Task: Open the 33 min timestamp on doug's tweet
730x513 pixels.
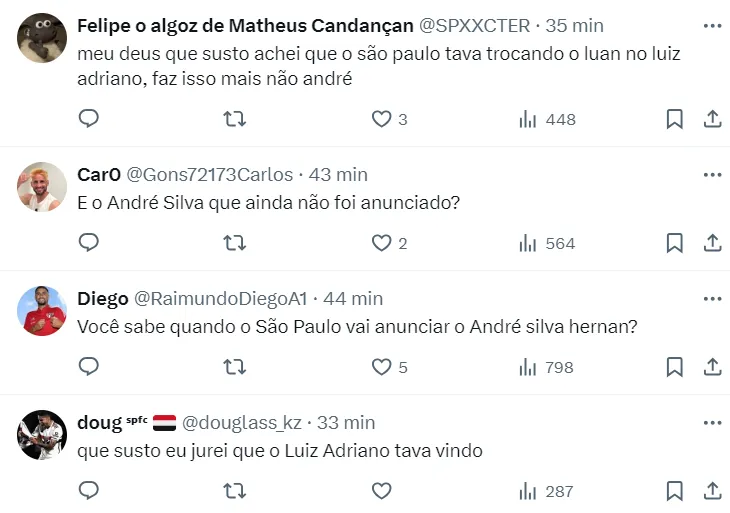Action: coord(345,423)
